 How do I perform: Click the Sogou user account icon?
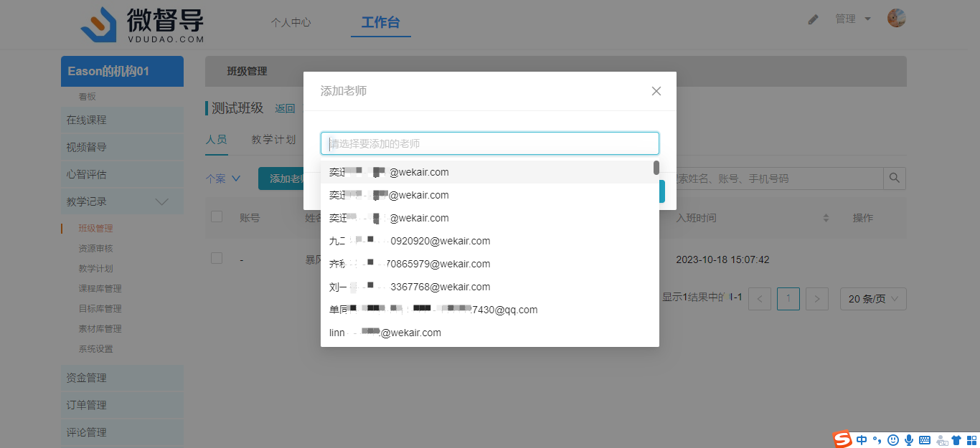(x=941, y=440)
